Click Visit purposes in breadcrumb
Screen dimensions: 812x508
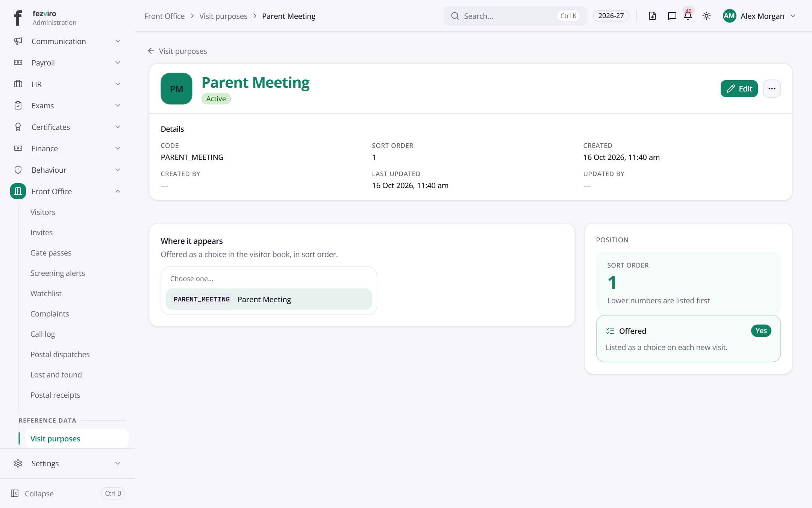[x=223, y=16]
